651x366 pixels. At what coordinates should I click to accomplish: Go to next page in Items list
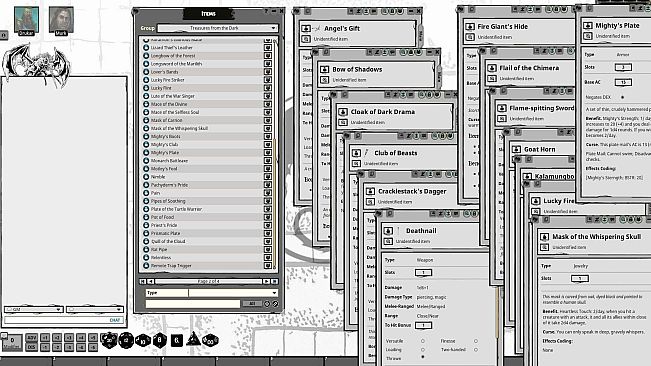[266, 281]
